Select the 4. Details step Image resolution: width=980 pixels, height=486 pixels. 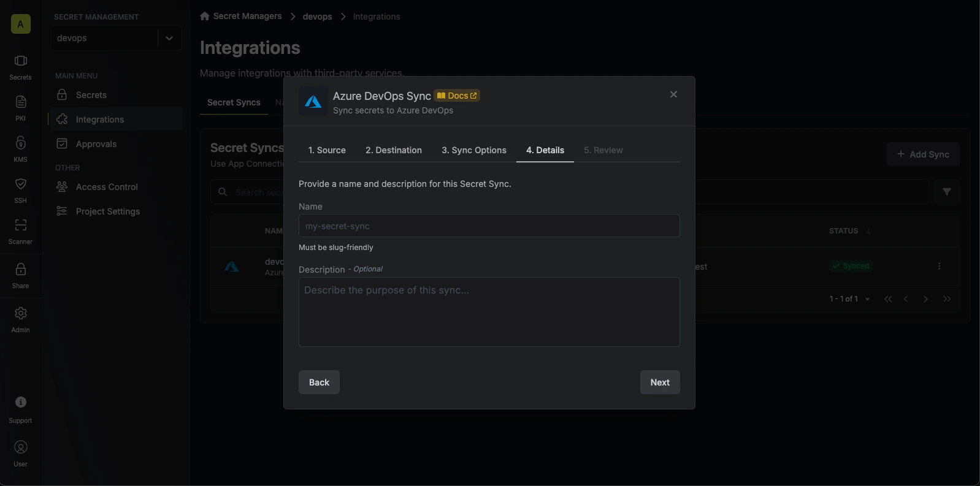(545, 150)
